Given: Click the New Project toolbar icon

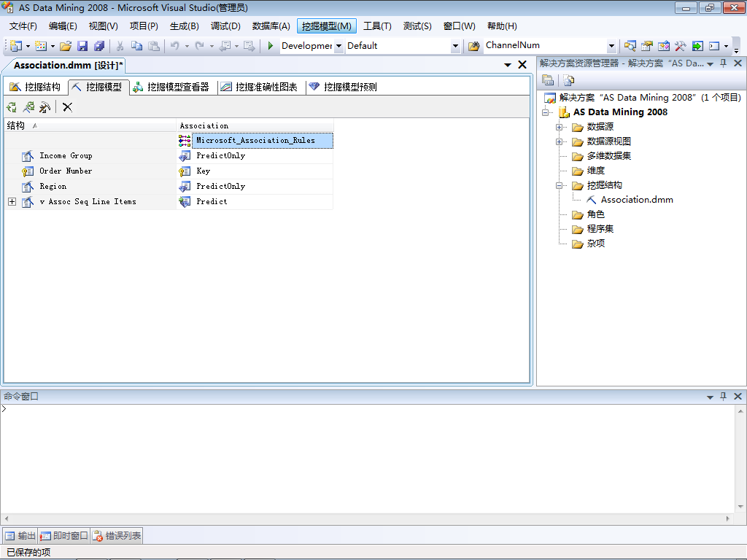Looking at the screenshot, I should point(16,46).
